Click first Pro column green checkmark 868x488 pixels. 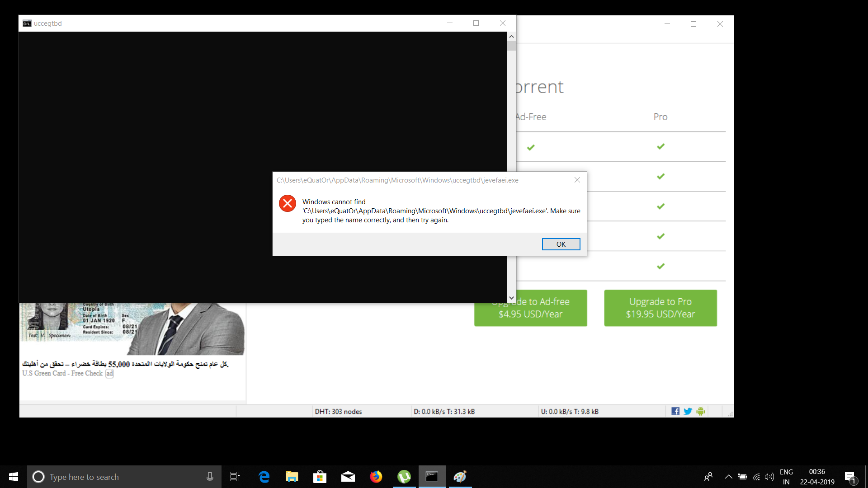point(660,146)
